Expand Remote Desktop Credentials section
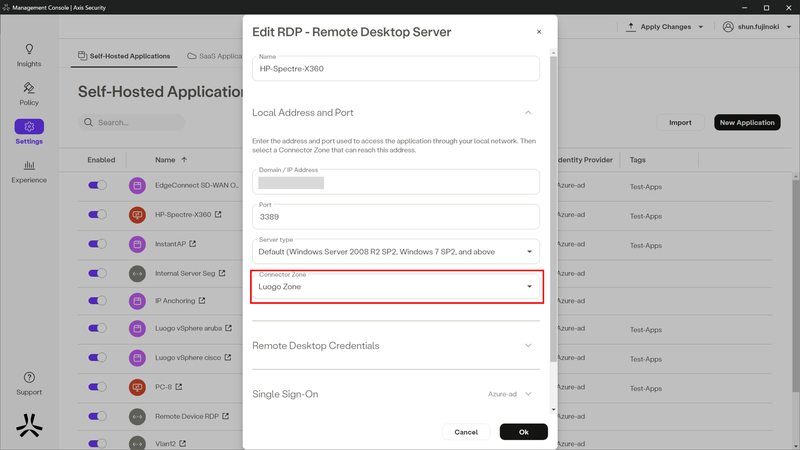800x450 pixels. tap(528, 346)
